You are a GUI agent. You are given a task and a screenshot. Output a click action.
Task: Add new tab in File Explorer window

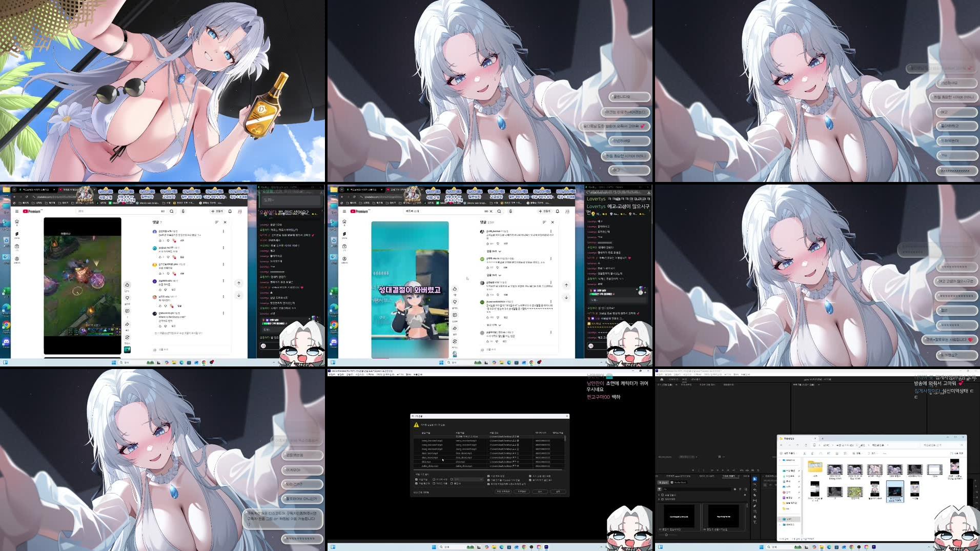[x=823, y=438]
